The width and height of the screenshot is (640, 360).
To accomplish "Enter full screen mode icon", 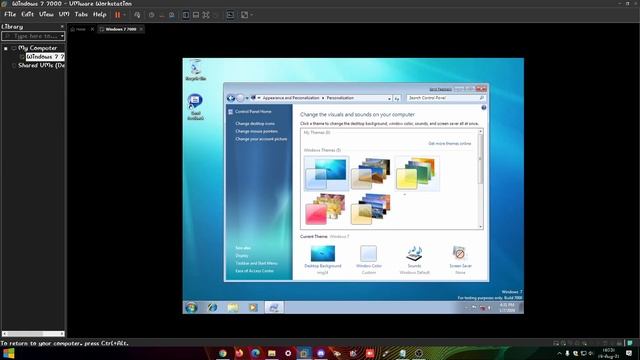I will (206, 15).
